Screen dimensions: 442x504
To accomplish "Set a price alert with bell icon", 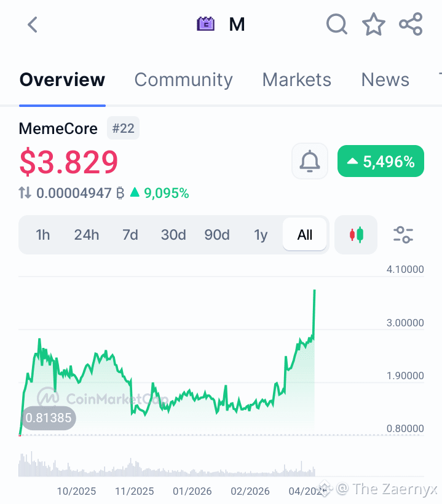I will point(310,161).
